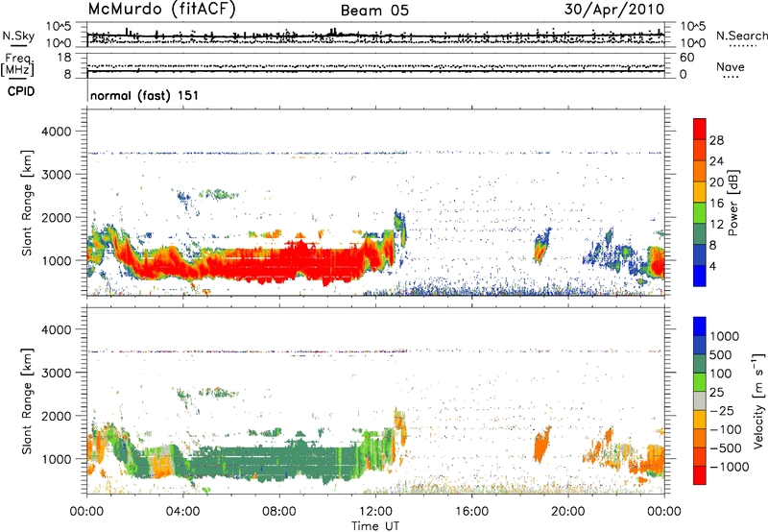Select the Freq. [MHz] axis label
768x532 pixels.
[17, 65]
